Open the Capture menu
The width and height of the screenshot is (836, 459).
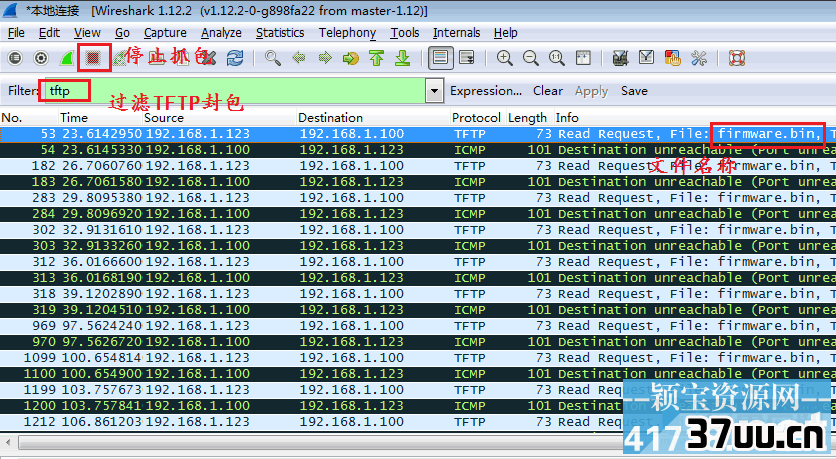click(x=165, y=33)
